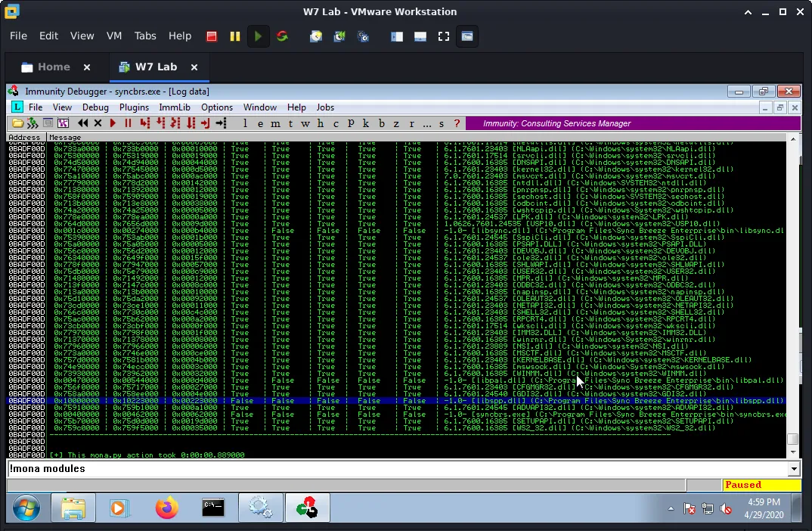Click Trace into red icon
The height and width of the screenshot is (531, 812).
175,123
